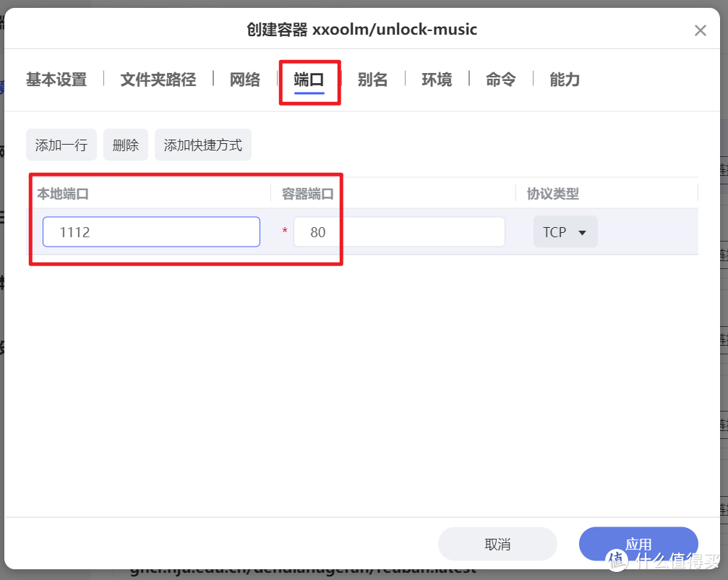Switch to the 端口 tab
The image size is (728, 580).
click(x=309, y=80)
